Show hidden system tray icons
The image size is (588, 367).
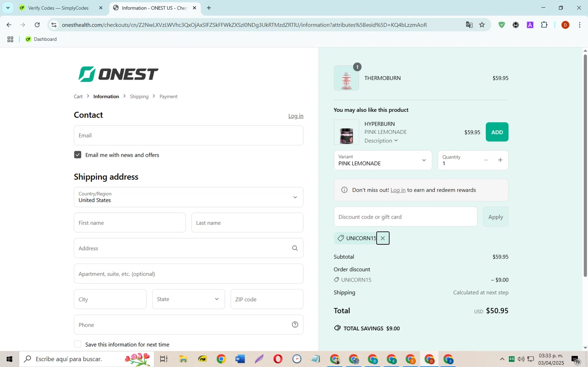click(502, 359)
